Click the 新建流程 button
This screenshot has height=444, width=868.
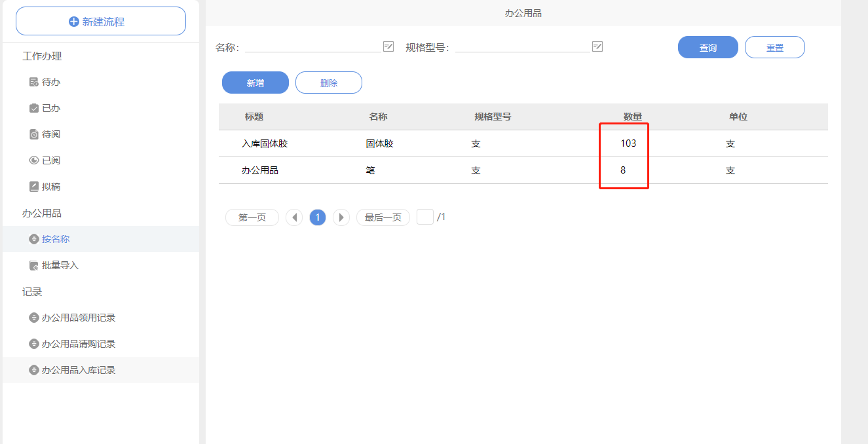click(101, 21)
